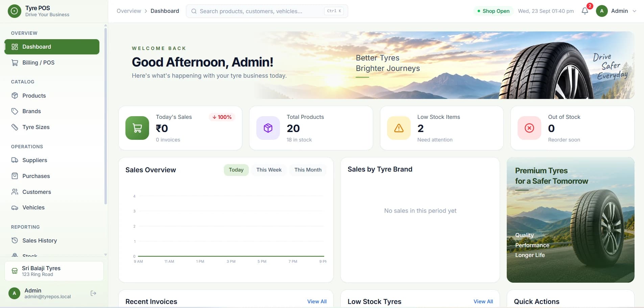This screenshot has width=644, height=308.
Task: Click the search products input field
Action: click(267, 11)
